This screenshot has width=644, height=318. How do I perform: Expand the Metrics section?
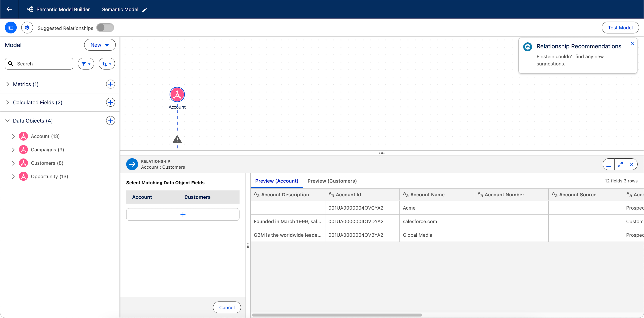pos(8,84)
